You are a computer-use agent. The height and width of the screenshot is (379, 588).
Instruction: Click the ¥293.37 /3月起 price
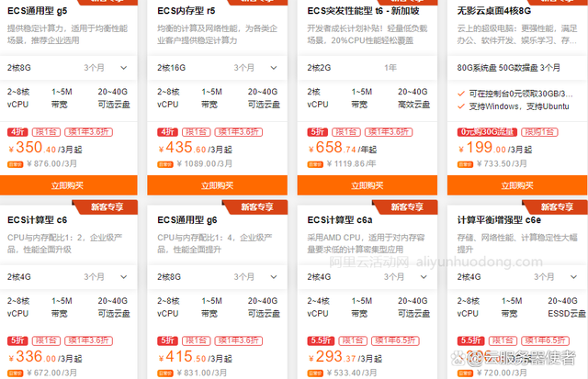coord(345,357)
